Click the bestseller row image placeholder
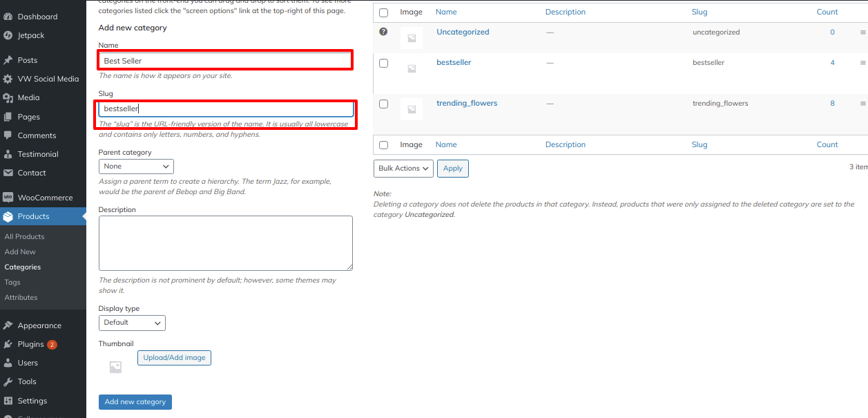This screenshot has height=418, width=868. (x=412, y=68)
